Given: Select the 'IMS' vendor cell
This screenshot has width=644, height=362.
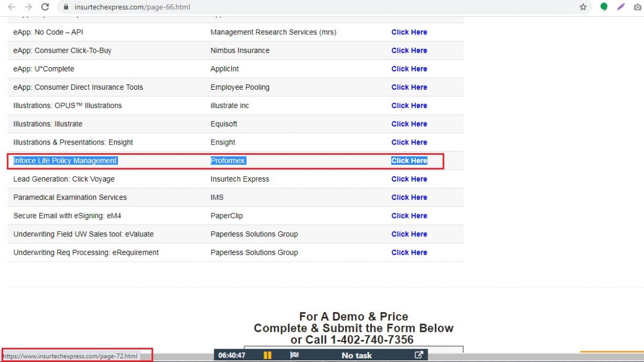Looking at the screenshot, I should pyautogui.click(x=217, y=197).
